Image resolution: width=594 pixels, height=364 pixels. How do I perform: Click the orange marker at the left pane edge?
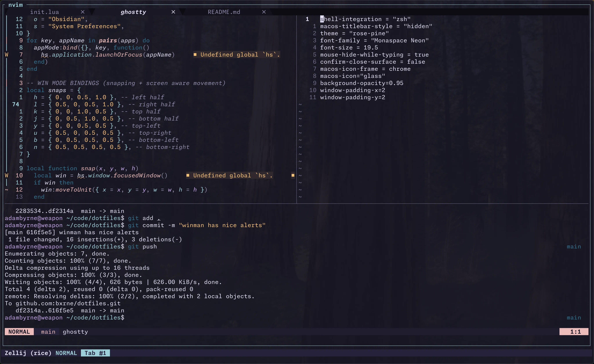(x=293, y=175)
